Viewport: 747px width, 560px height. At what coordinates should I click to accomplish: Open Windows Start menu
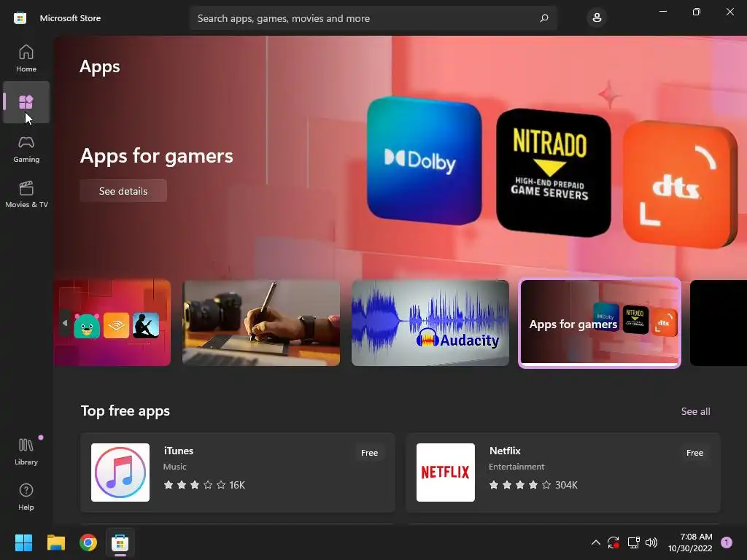pyautogui.click(x=23, y=542)
